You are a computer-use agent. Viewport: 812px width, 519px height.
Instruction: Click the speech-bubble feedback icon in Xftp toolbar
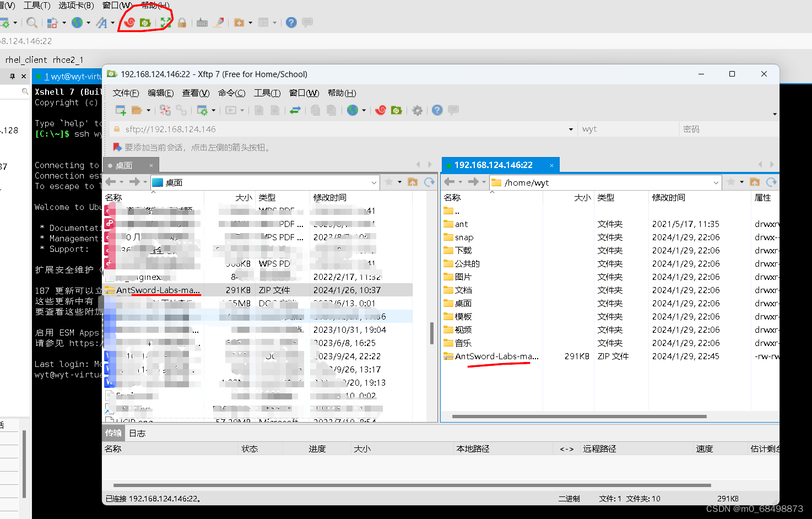pyautogui.click(x=453, y=110)
